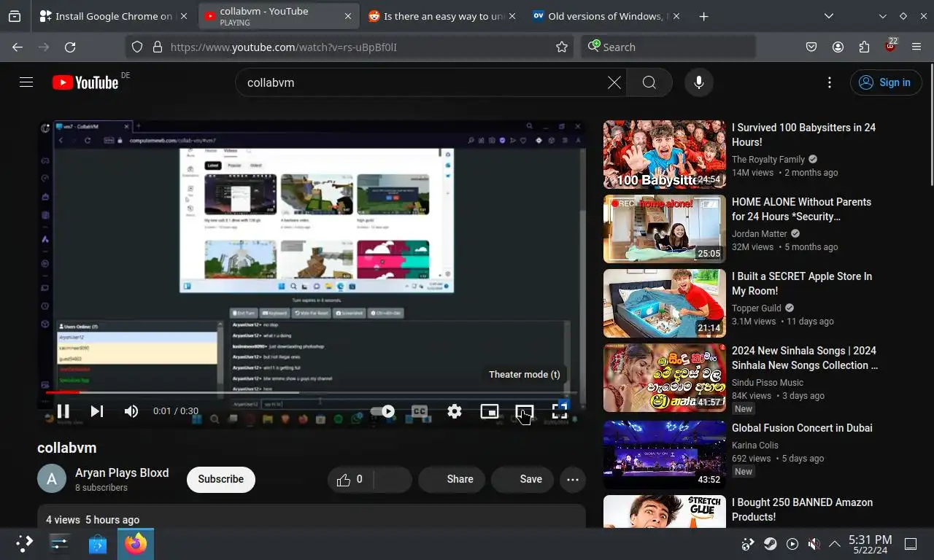Open the player settings gear
The width and height of the screenshot is (934, 560).
click(x=455, y=411)
